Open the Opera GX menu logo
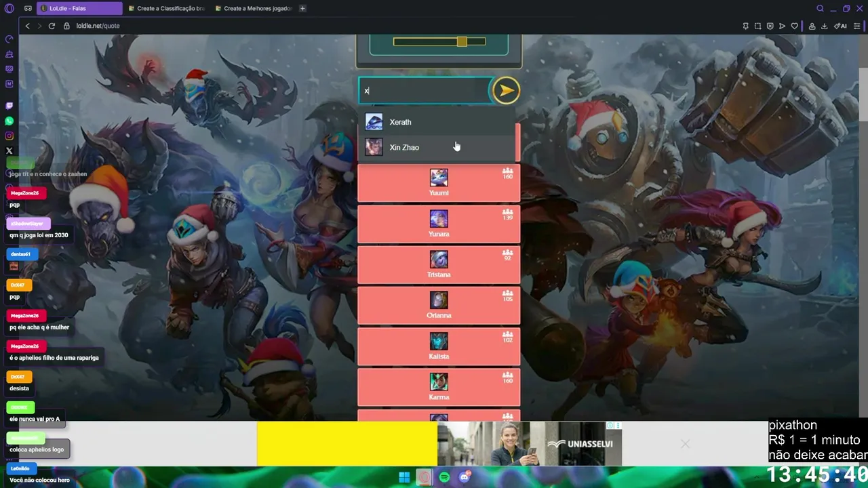Viewport: 868px width, 488px height. [9, 9]
